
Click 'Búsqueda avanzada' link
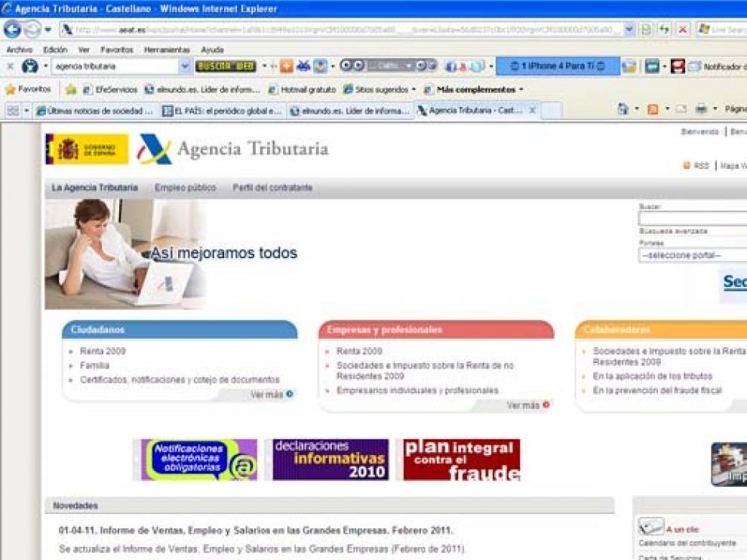click(x=673, y=231)
